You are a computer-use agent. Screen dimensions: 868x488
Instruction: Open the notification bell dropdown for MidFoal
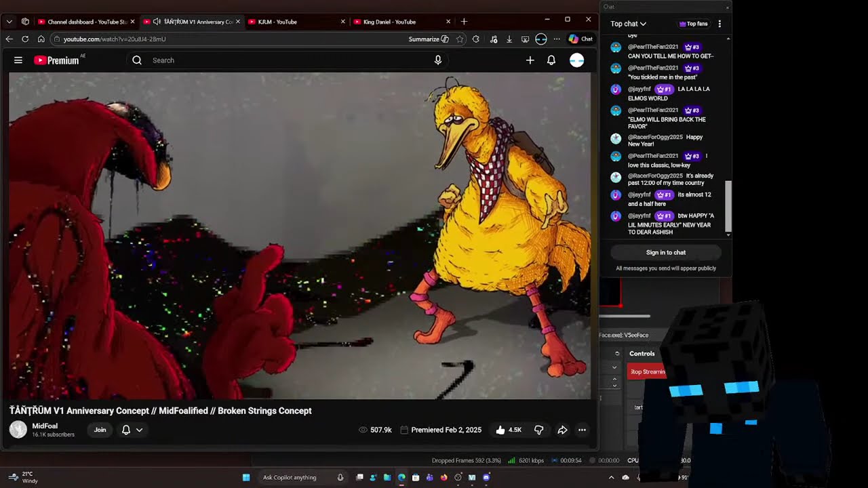(x=132, y=430)
